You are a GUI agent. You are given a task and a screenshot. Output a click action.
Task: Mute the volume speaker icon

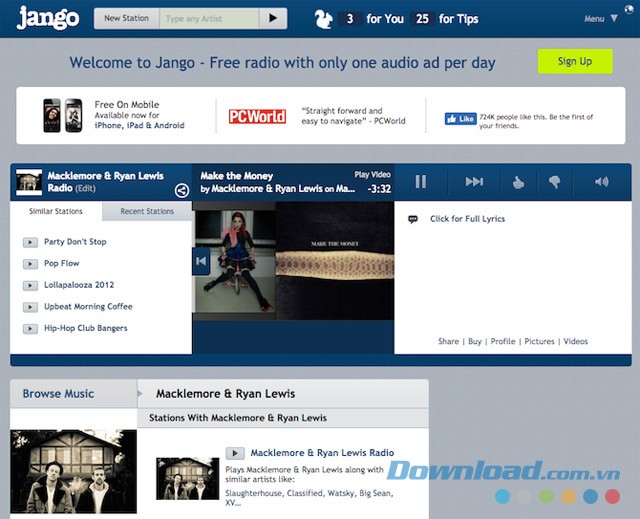point(601,182)
